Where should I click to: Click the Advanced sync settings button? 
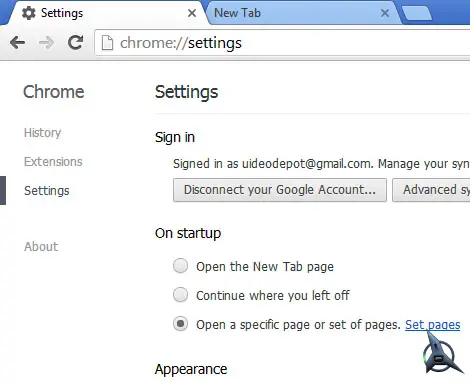coord(431,190)
